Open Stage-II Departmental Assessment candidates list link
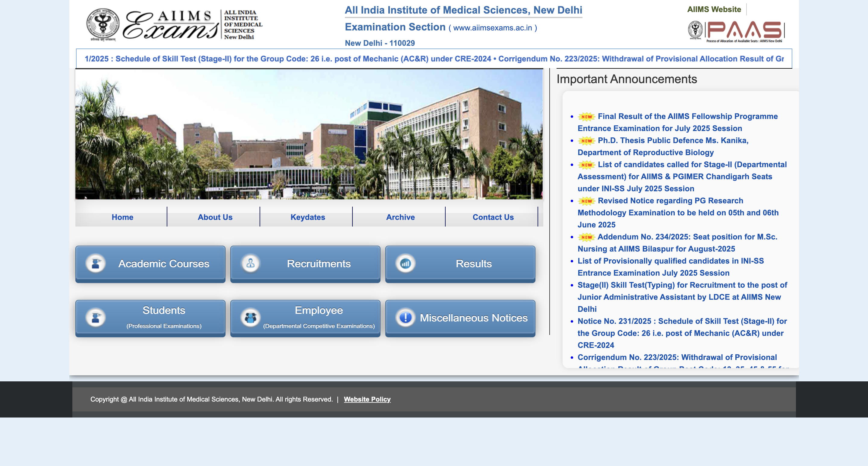The height and width of the screenshot is (466, 868). (682, 177)
